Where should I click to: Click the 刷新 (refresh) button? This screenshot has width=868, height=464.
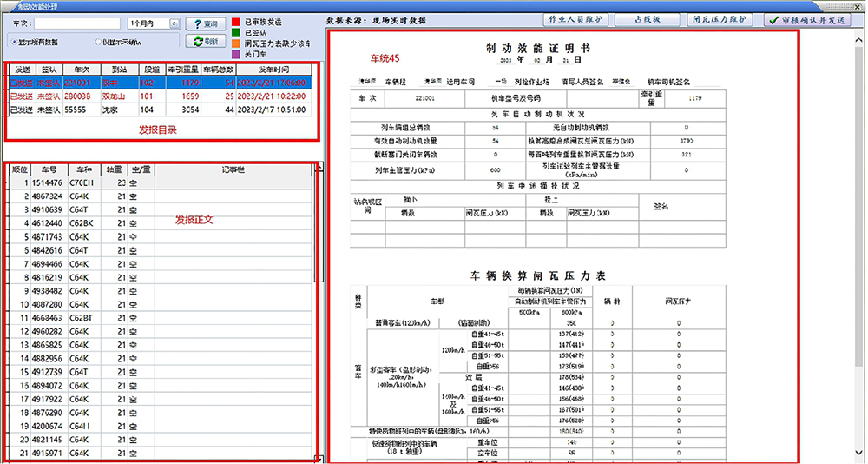(x=207, y=41)
